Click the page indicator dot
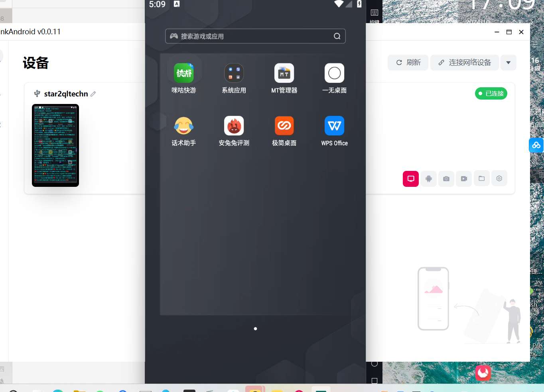The height and width of the screenshot is (392, 544). [x=255, y=329]
